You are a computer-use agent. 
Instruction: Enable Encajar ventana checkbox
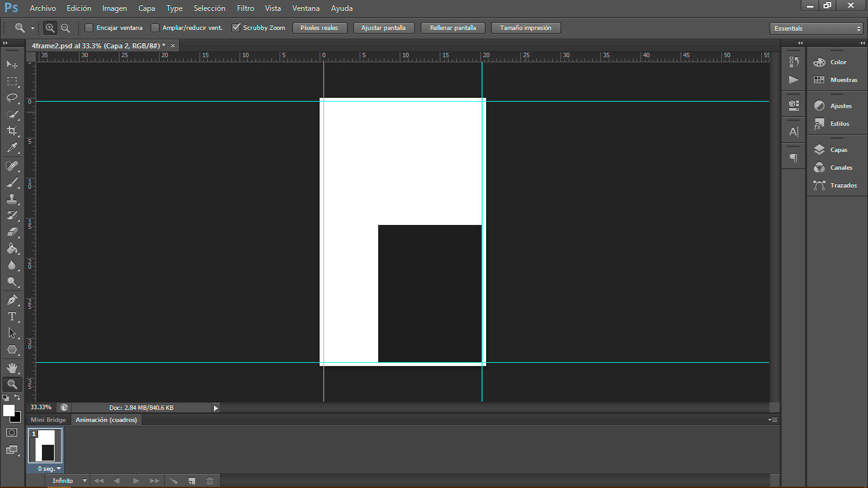tap(89, 28)
